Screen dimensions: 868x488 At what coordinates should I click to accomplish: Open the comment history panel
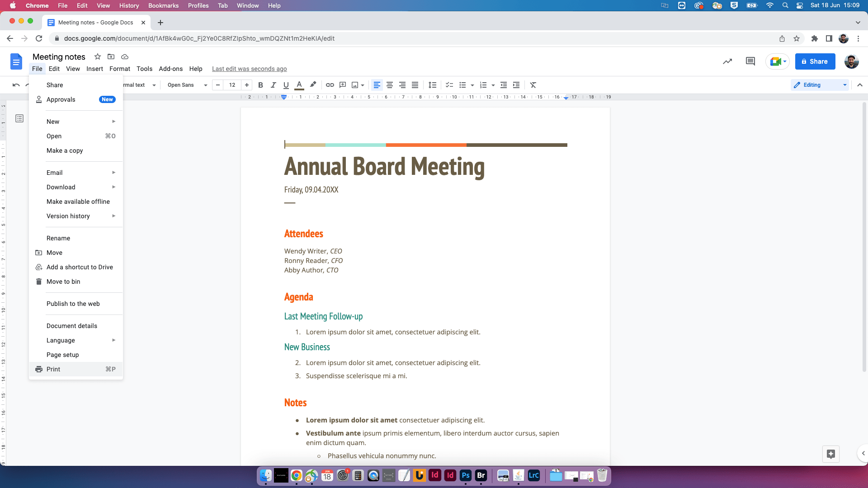tap(750, 61)
